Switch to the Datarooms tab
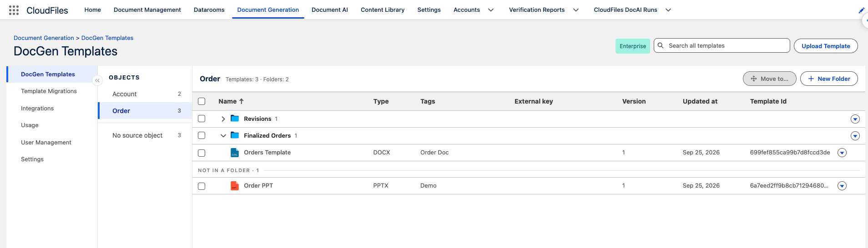 click(x=209, y=10)
